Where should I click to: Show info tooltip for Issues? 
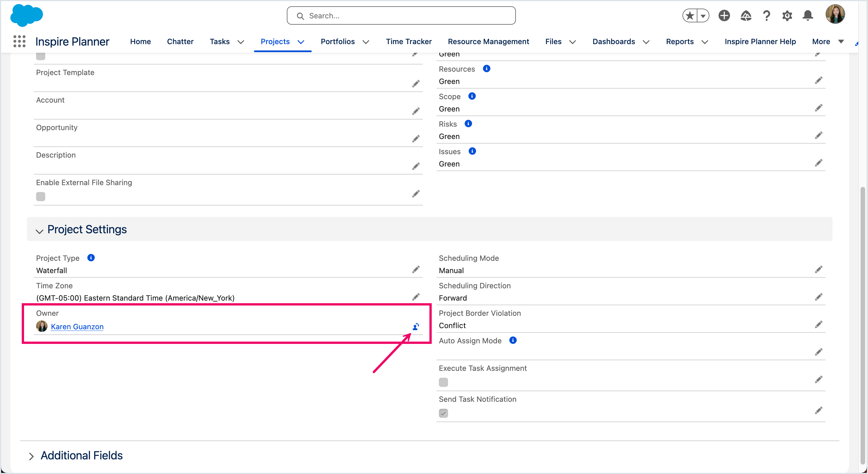[x=472, y=151]
